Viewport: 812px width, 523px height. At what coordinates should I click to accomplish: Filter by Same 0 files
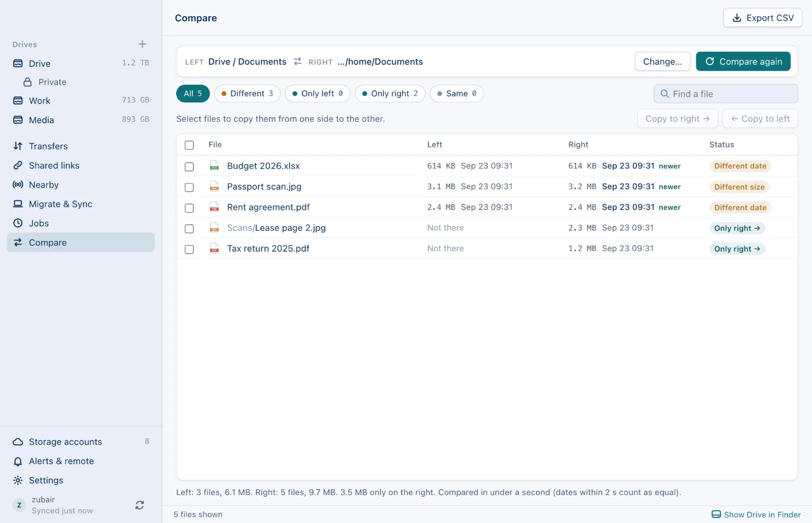click(x=457, y=93)
